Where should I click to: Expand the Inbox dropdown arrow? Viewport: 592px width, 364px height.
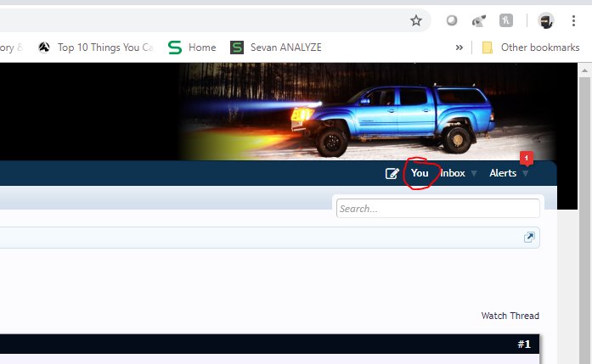click(474, 173)
